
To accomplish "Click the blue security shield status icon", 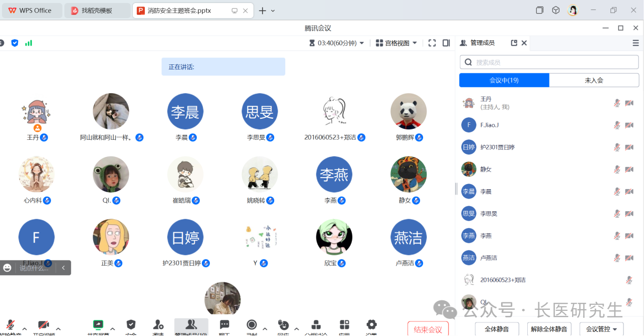I will click(x=15, y=43).
